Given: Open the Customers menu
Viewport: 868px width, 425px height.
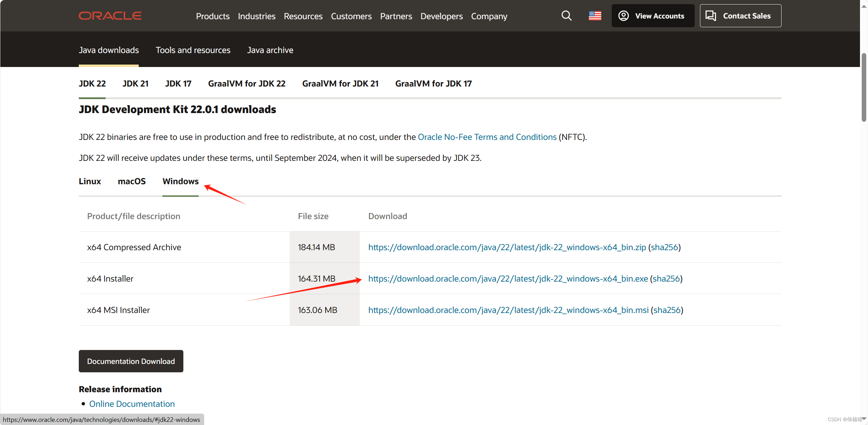Looking at the screenshot, I should tap(351, 16).
